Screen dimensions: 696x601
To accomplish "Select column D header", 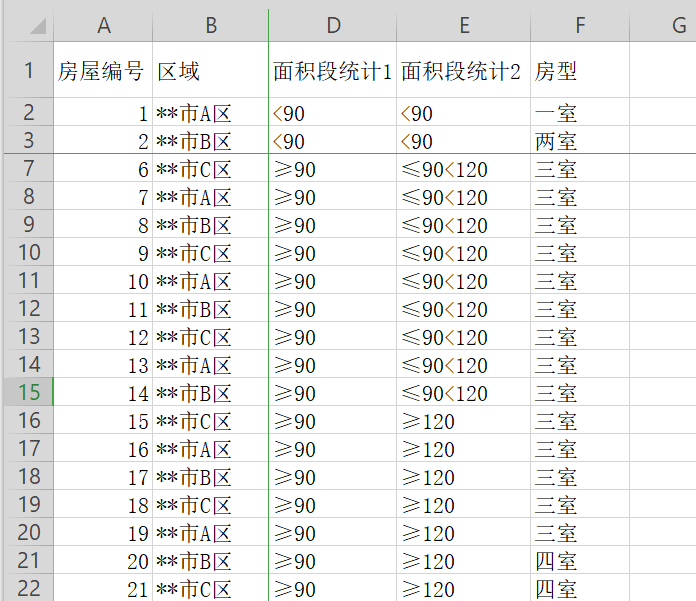I will point(333,25).
